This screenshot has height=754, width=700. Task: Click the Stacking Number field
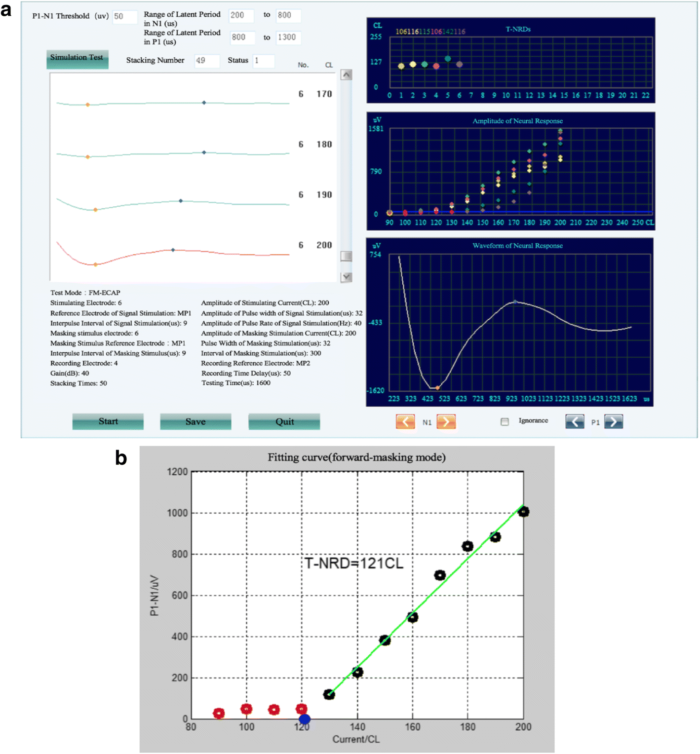click(207, 61)
